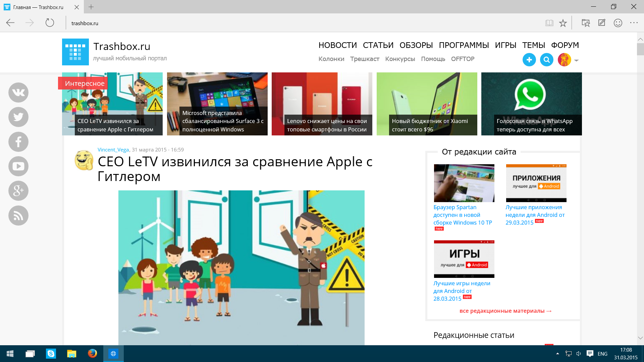The image size is (644, 362).
Task: Go to OFFTOP submenu link
Action: (463, 59)
